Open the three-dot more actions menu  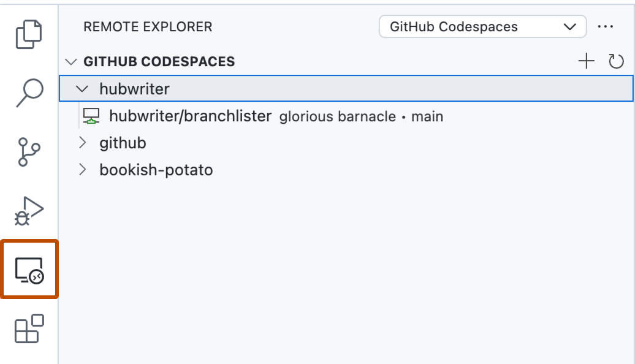(605, 27)
